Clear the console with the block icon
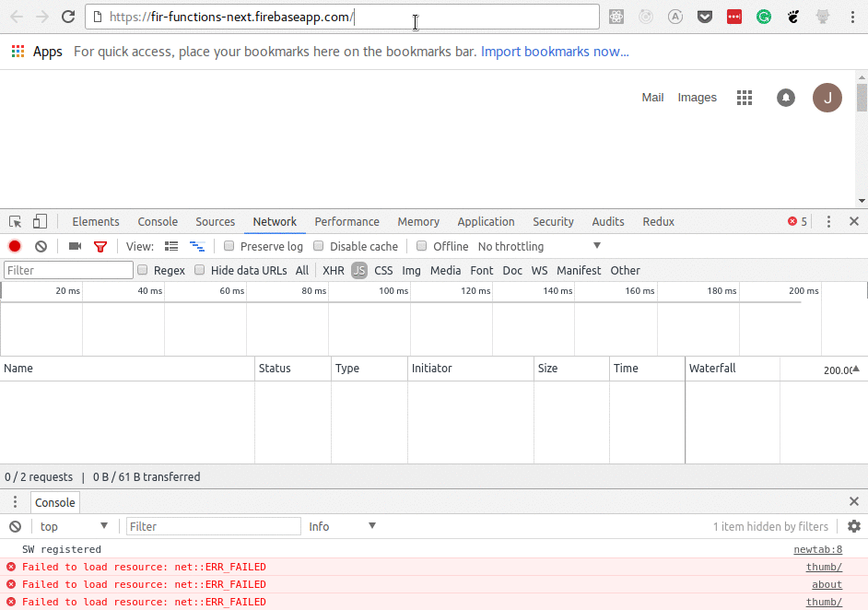 coord(16,526)
